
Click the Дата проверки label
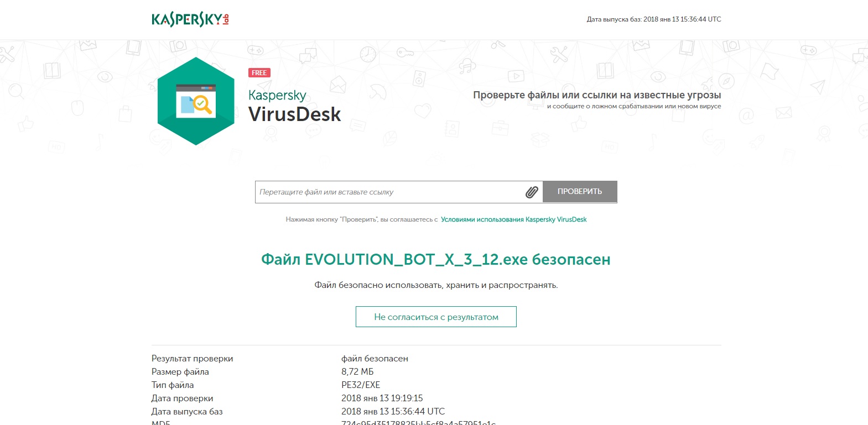point(182,398)
